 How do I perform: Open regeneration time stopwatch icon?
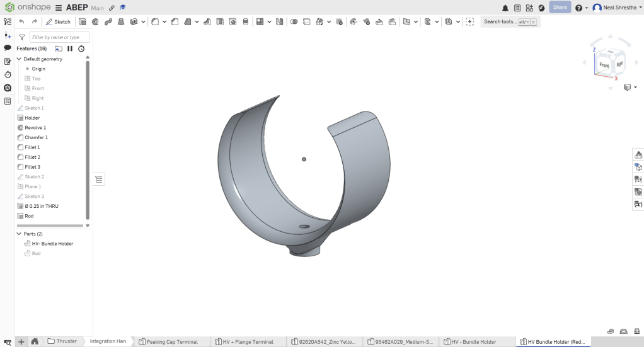point(81,48)
